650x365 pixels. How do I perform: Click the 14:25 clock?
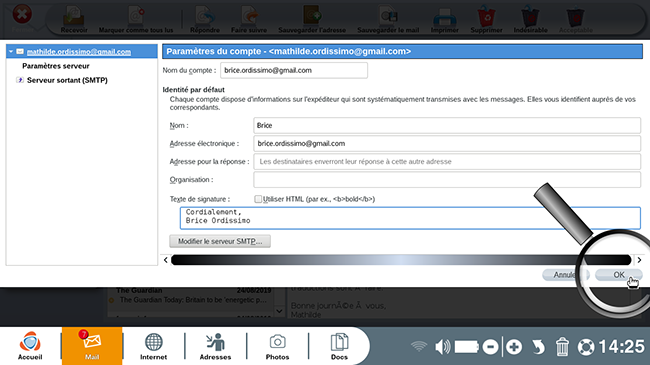(x=621, y=346)
